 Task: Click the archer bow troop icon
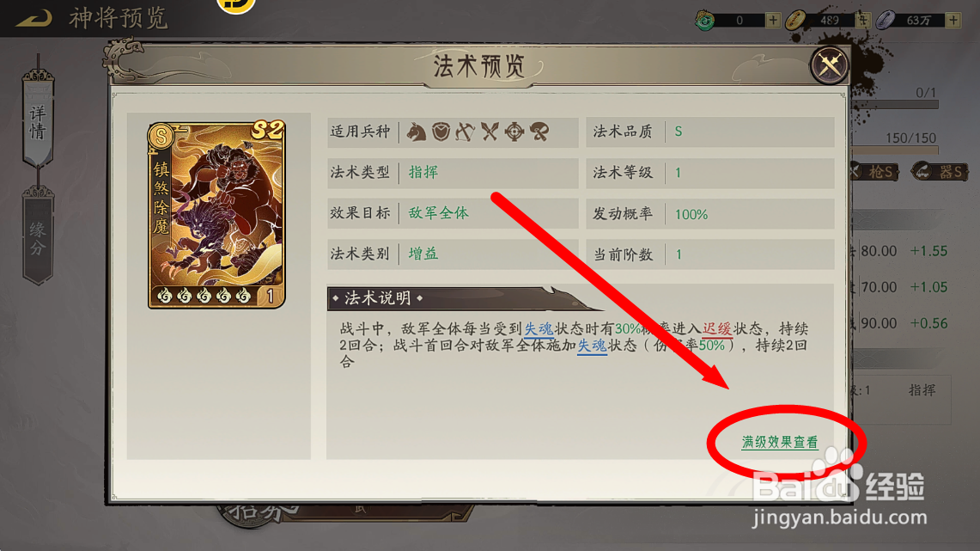pos(465,132)
